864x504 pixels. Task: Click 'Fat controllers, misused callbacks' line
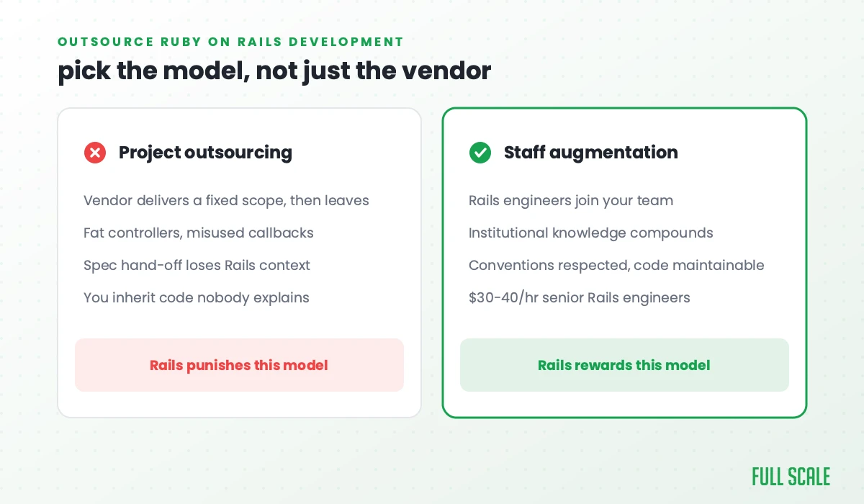point(199,233)
